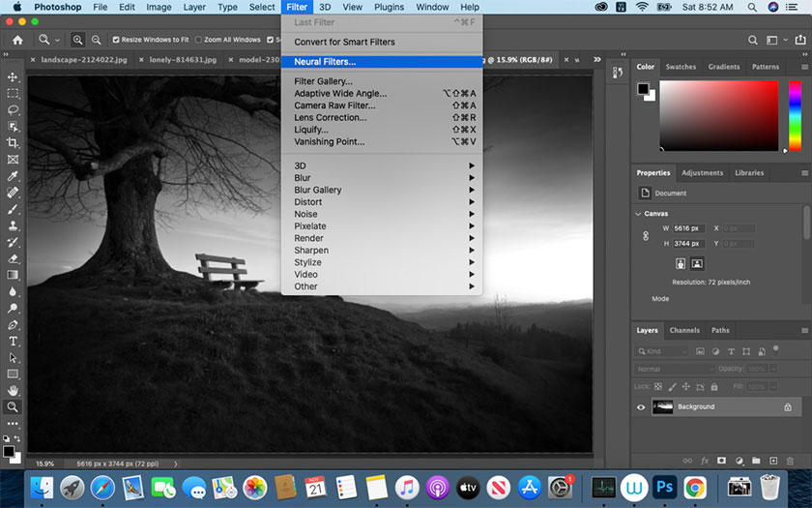Select the Dodge tool
Image resolution: width=812 pixels, height=508 pixels.
pyautogui.click(x=13, y=309)
